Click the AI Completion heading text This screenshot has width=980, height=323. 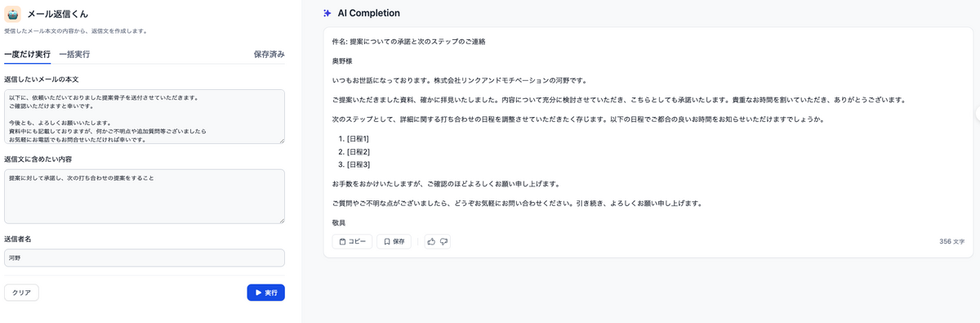[x=368, y=13]
